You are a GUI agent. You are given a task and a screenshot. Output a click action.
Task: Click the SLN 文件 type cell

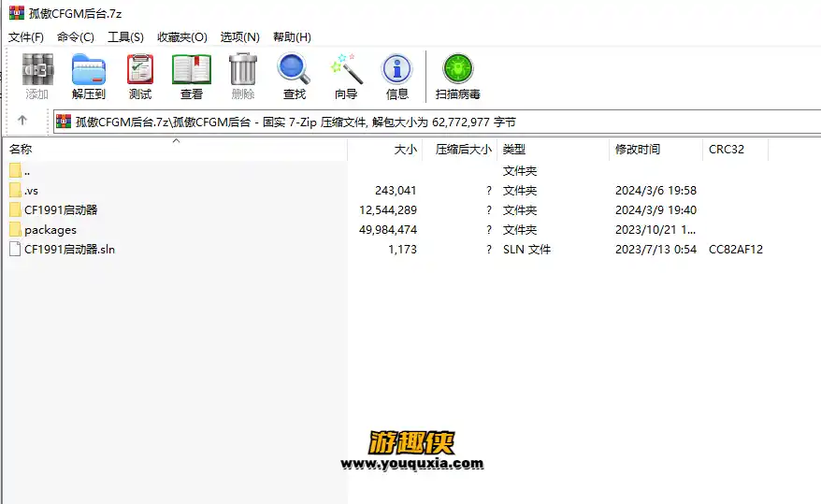tap(526, 249)
